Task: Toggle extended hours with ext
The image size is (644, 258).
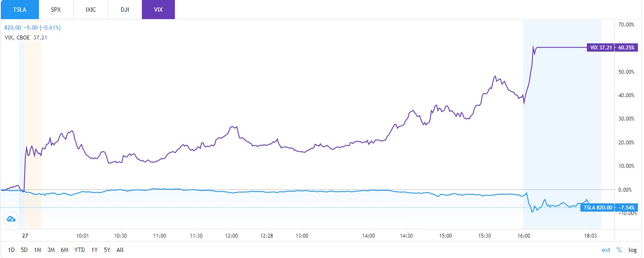Action: pos(606,250)
